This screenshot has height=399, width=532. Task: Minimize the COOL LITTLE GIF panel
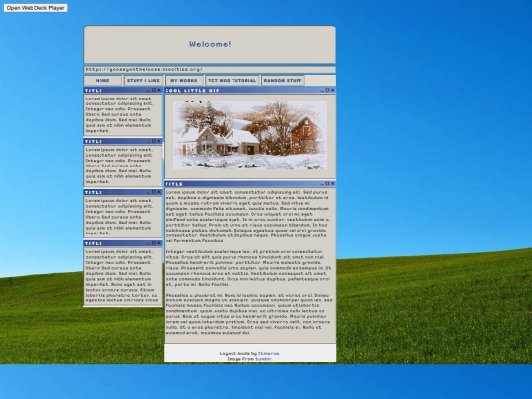322,91
